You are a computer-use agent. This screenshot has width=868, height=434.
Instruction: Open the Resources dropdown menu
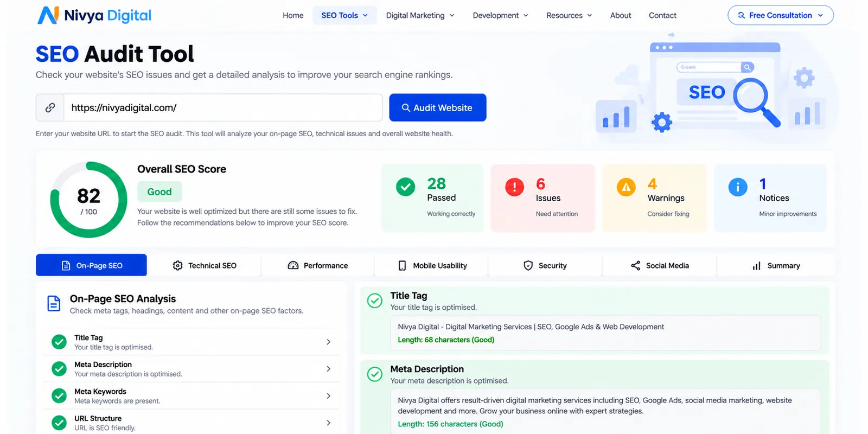[569, 15]
